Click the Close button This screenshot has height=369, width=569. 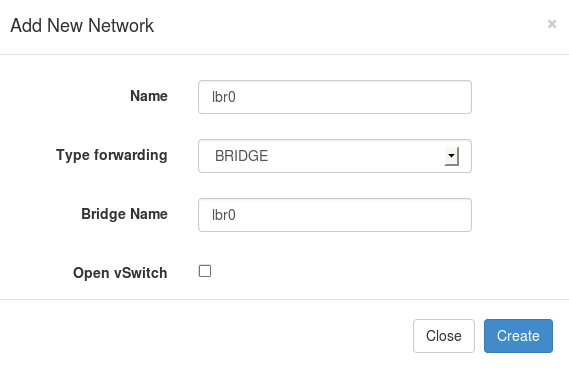(443, 336)
